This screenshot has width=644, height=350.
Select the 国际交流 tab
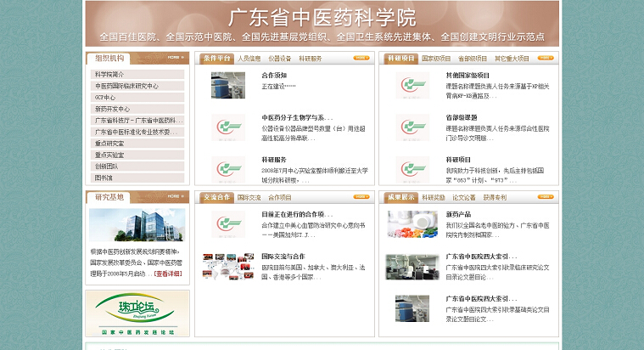[x=249, y=197]
